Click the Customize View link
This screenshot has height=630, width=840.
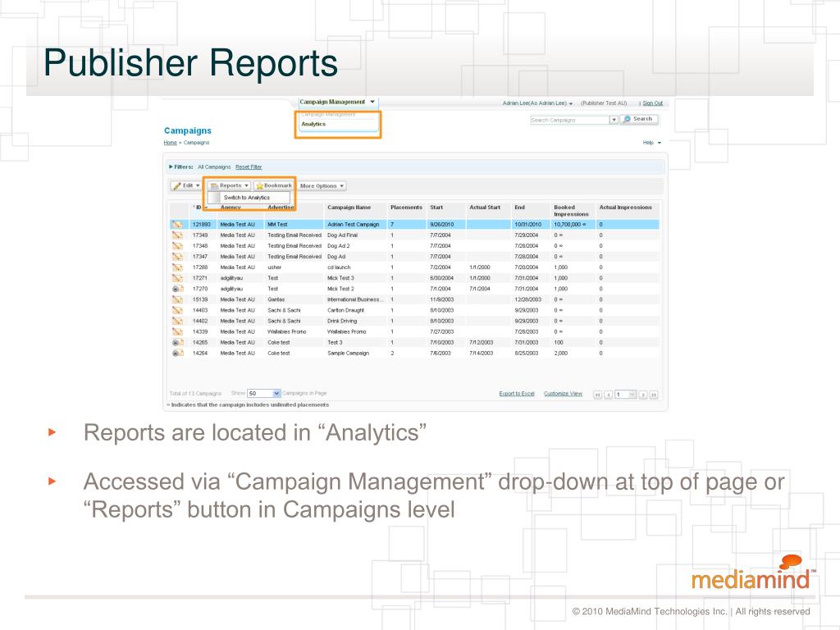563,394
